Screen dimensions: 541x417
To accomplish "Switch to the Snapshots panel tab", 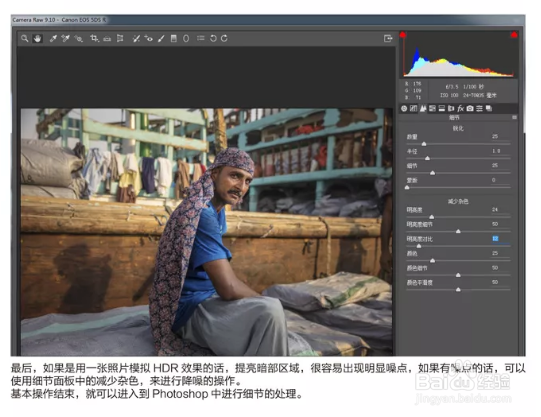I will point(489,109).
